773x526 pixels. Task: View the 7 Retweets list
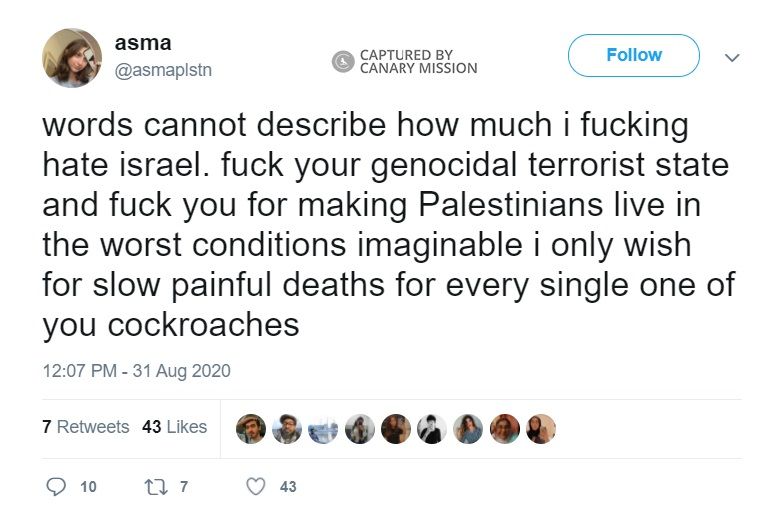(86, 427)
